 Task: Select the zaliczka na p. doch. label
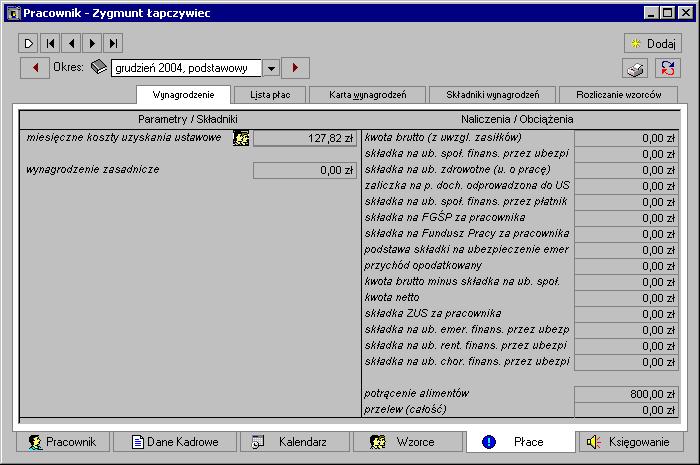[467, 186]
